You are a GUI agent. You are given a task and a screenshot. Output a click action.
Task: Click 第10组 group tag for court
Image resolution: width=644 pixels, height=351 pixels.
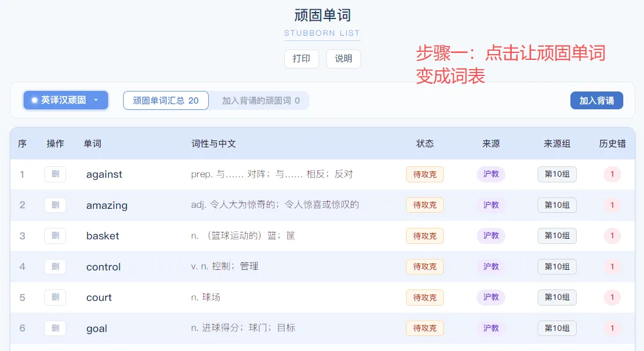[x=557, y=297]
